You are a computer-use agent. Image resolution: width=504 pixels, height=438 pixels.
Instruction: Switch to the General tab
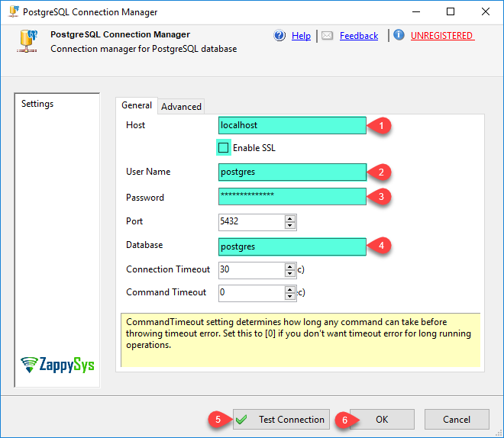[x=137, y=105]
